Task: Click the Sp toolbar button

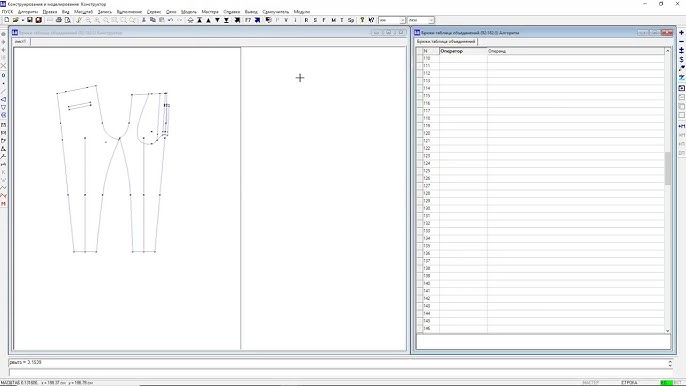Action: 350,20
